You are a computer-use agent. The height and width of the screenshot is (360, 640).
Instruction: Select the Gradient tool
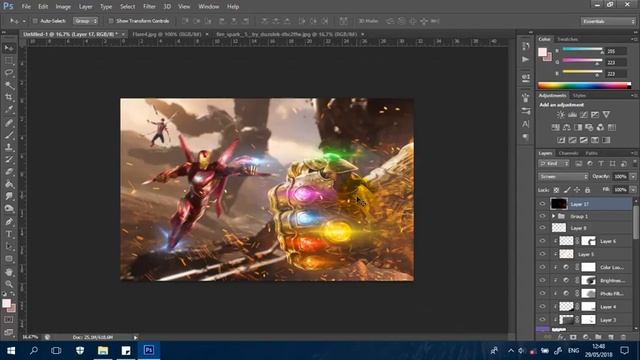pyautogui.click(x=9, y=184)
